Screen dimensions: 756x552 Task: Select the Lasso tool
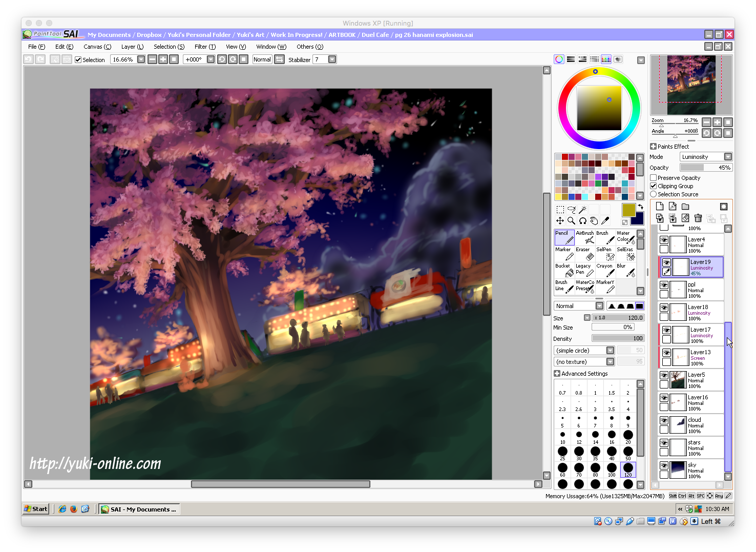click(x=572, y=210)
